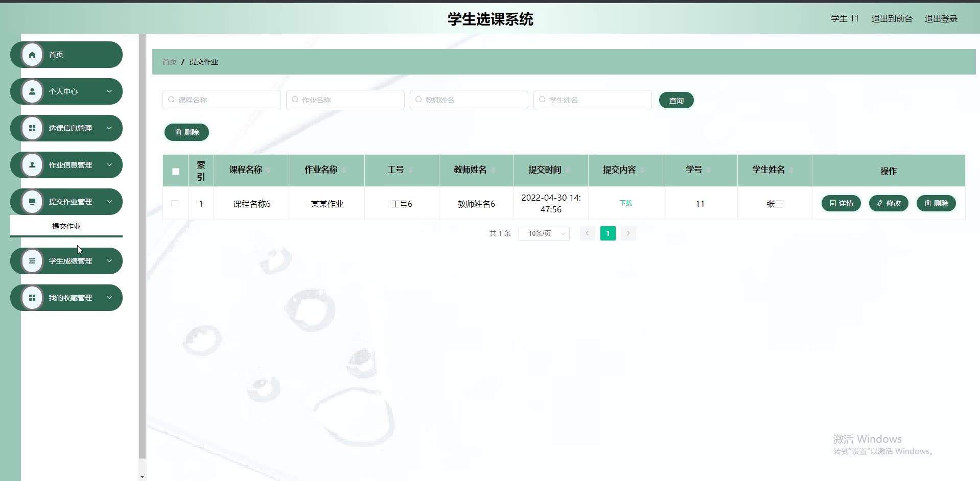Click the search icon in 教师姓名 field
The width and height of the screenshot is (980, 481).
tap(419, 100)
